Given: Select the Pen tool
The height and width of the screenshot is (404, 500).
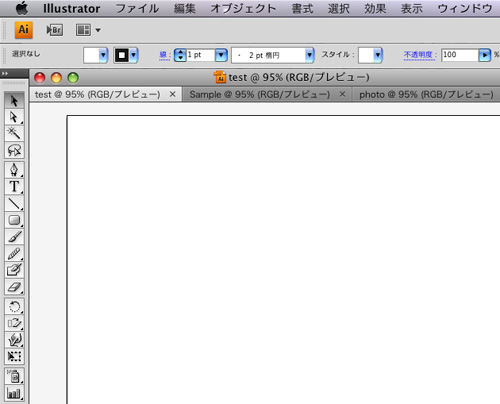Looking at the screenshot, I should [14, 170].
